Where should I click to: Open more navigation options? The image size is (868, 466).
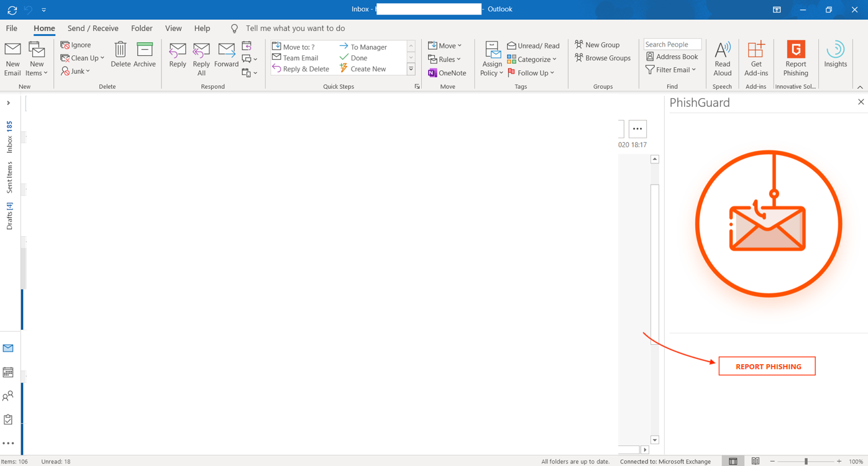[x=8, y=444]
